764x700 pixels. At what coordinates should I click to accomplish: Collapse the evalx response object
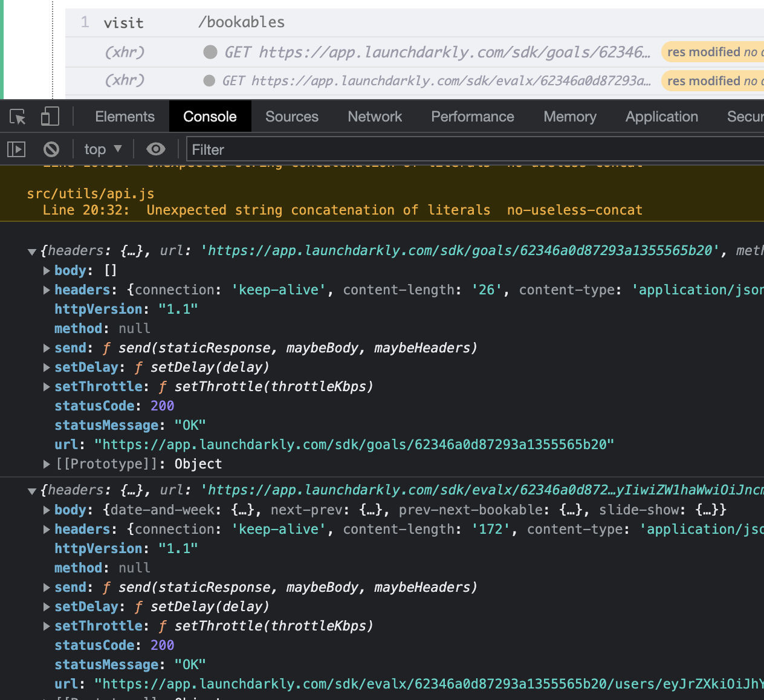pos(32,491)
